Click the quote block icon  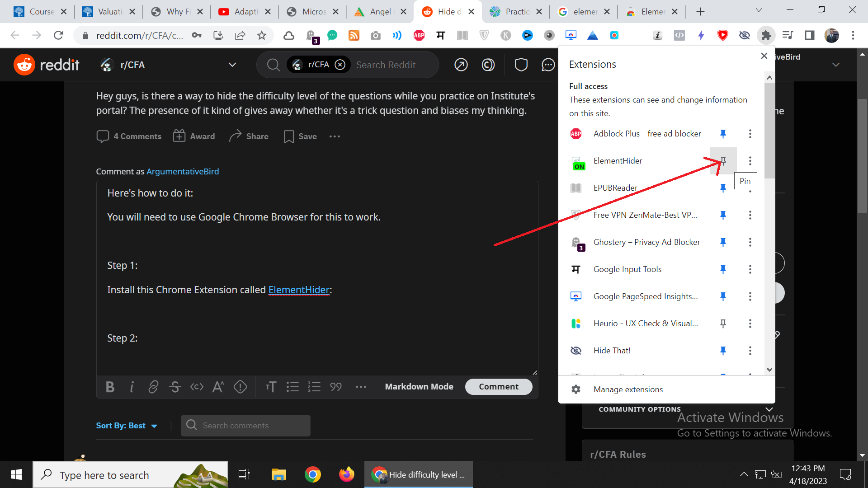click(336, 387)
